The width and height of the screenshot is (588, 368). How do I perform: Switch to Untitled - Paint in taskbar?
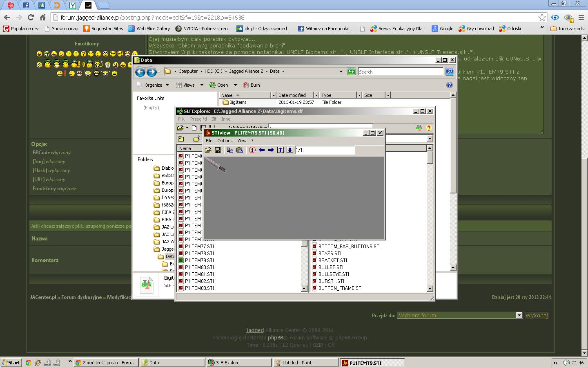pos(305,363)
